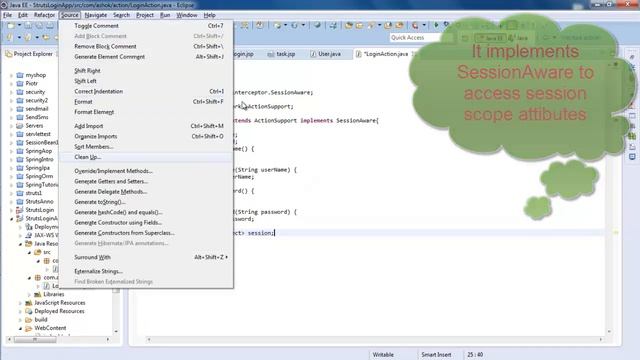Screen dimensions: 640x360
Task: Select Shift Left in Source menu
Action: pos(146,81)
